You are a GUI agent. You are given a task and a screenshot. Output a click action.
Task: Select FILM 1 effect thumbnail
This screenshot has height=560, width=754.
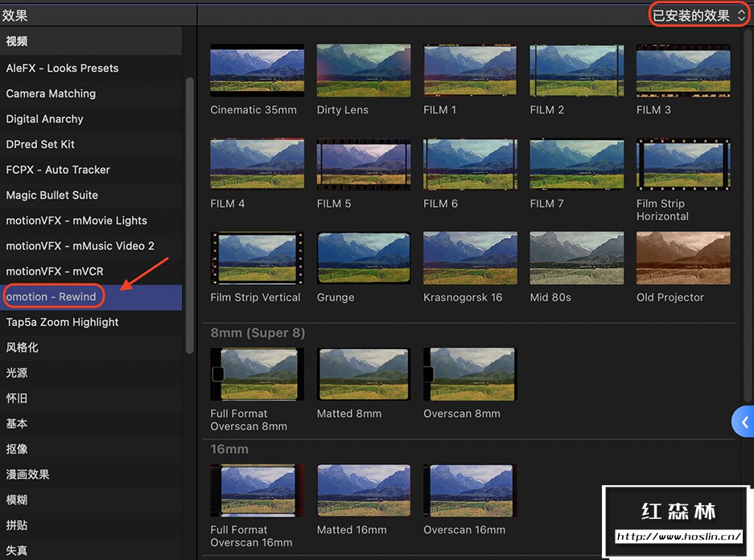(x=470, y=71)
